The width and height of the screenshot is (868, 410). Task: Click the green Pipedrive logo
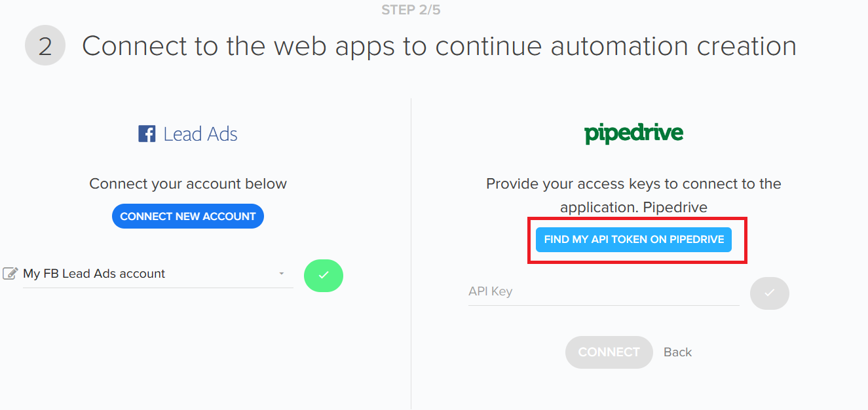(x=633, y=134)
